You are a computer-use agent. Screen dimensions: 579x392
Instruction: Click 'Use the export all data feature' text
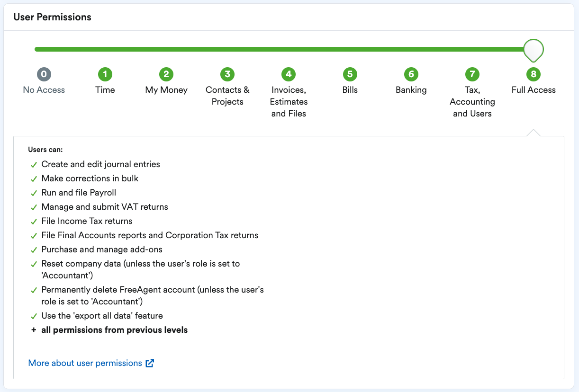tap(102, 316)
